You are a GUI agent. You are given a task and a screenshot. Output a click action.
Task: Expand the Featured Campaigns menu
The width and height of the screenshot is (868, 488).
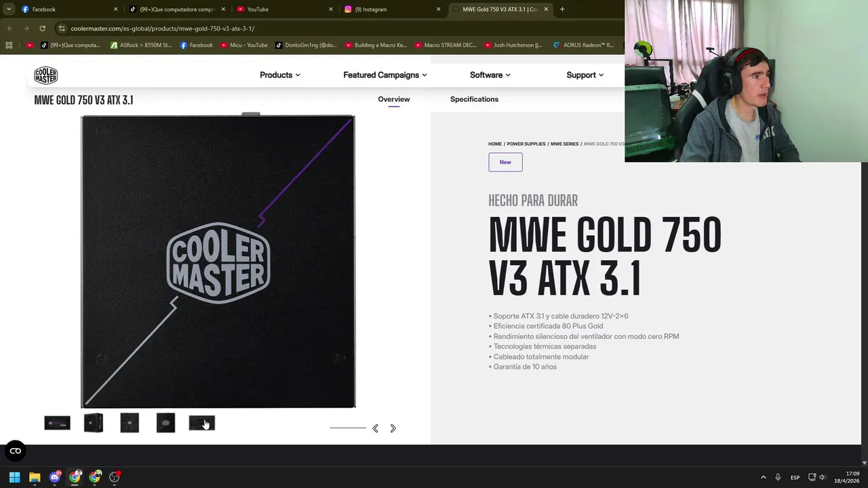tap(384, 75)
